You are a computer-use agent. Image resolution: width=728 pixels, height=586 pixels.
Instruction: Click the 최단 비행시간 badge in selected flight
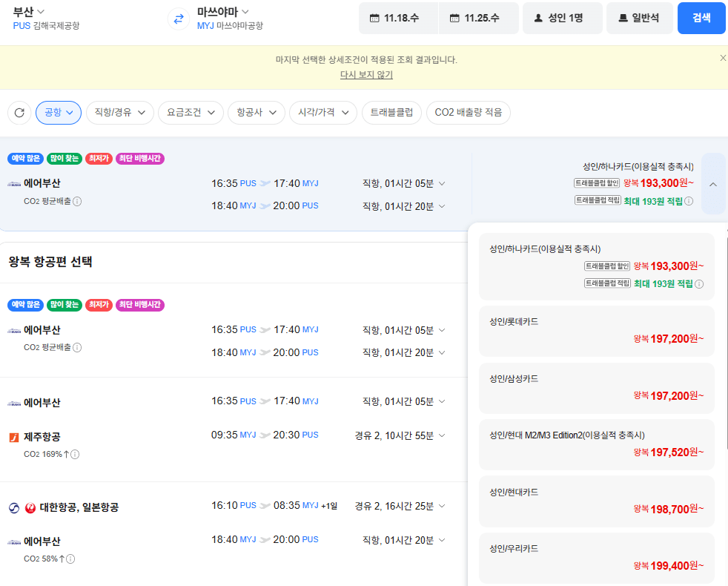[x=140, y=159]
